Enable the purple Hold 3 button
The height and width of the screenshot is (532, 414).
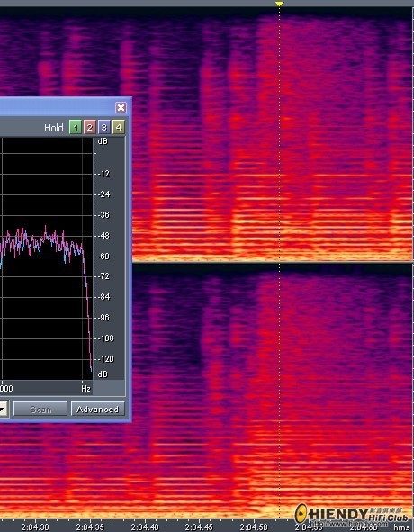coord(104,128)
